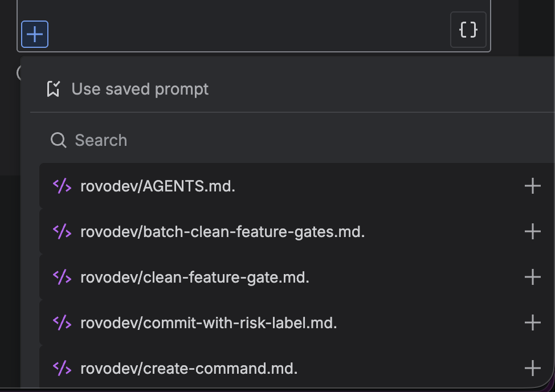Click the blue plus add-context button

coord(35,34)
